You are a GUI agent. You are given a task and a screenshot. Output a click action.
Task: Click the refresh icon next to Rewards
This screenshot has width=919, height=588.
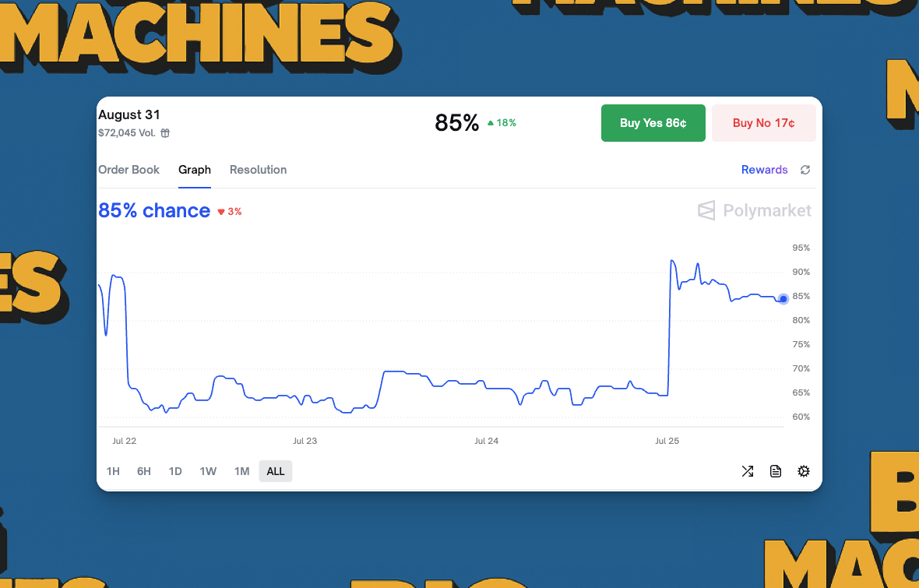pyautogui.click(x=805, y=170)
